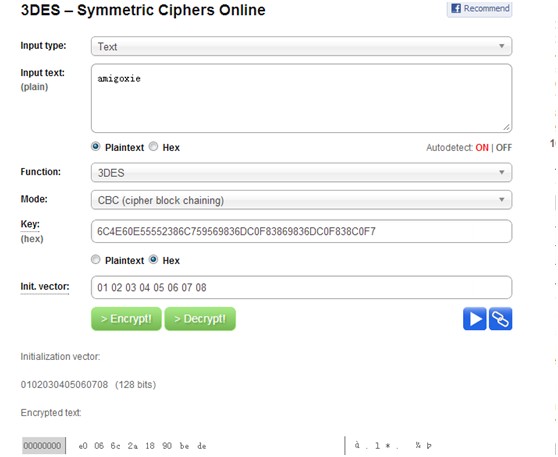
Task: Click the Init. vector input field
Action: click(x=301, y=287)
